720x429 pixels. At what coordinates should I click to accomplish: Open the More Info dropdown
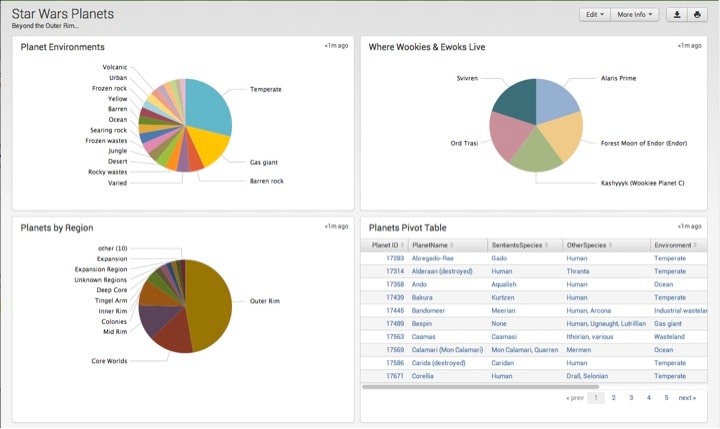point(635,15)
